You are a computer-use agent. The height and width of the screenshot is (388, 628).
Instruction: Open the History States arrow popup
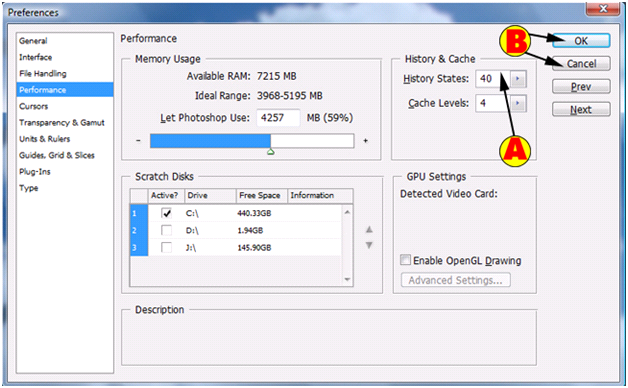pyautogui.click(x=518, y=79)
